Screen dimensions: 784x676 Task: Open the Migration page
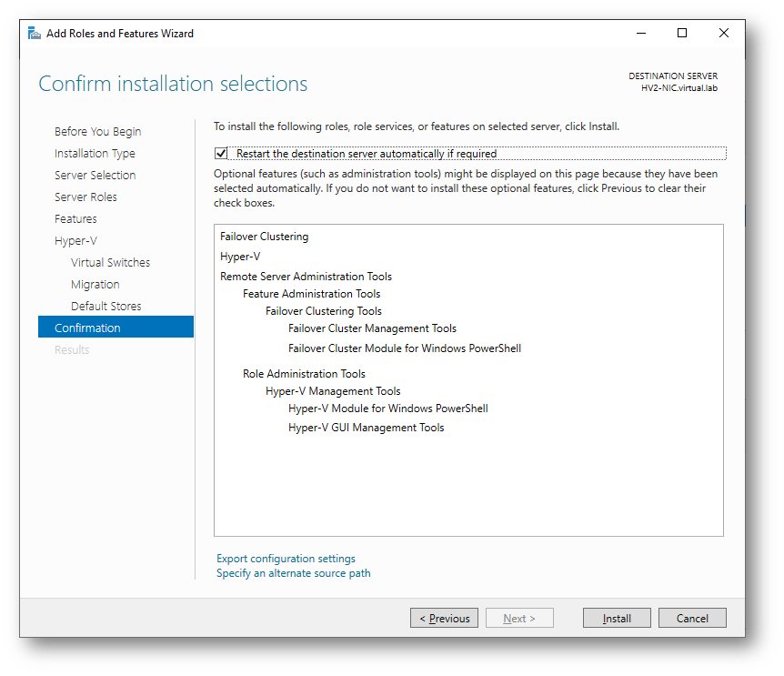pos(95,285)
